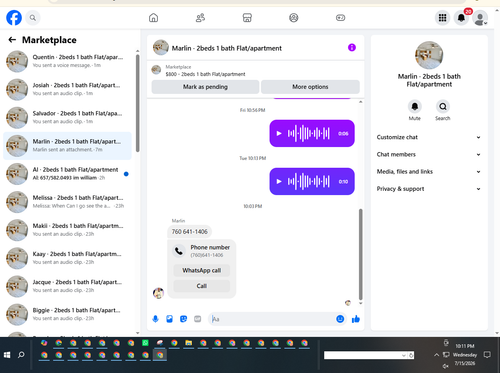The width and height of the screenshot is (500, 373).
Task: Click the $800 Marketplace listing link
Action: coord(205,74)
